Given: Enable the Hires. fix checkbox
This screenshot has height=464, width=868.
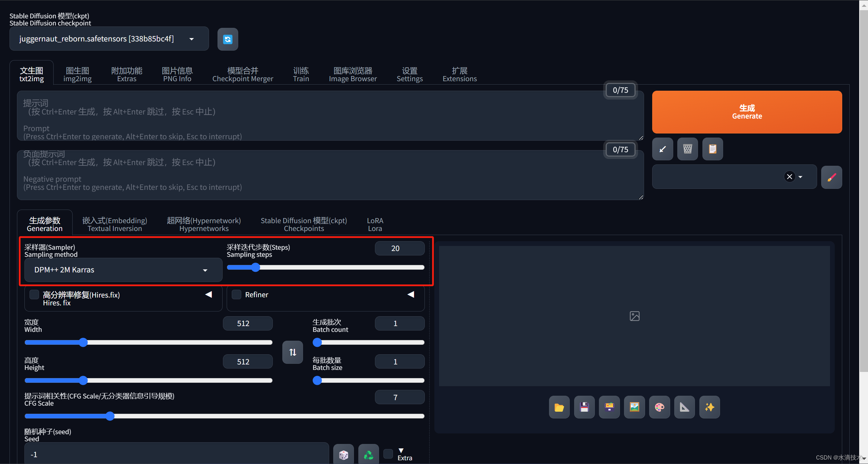Looking at the screenshot, I should tap(34, 294).
